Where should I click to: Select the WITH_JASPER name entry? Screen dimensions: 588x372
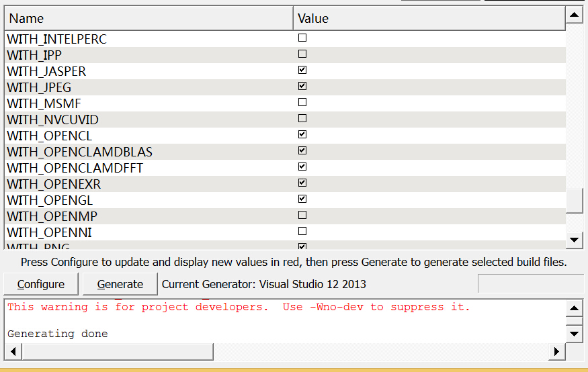point(46,71)
